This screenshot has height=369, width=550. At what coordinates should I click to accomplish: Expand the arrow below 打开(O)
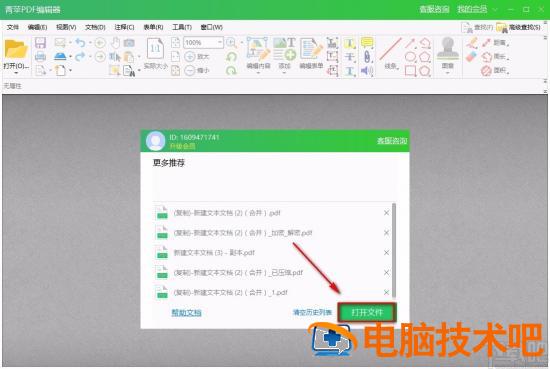coord(16,73)
